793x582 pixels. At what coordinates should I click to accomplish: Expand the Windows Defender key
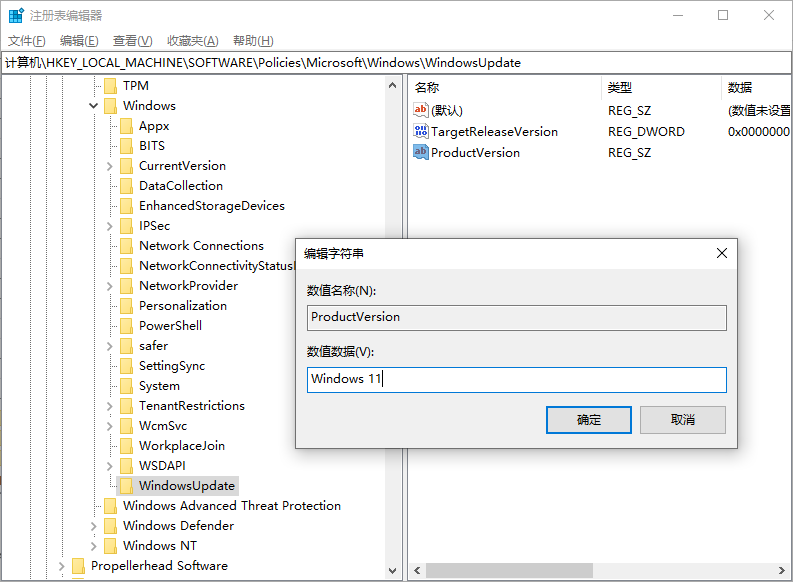[x=94, y=526]
